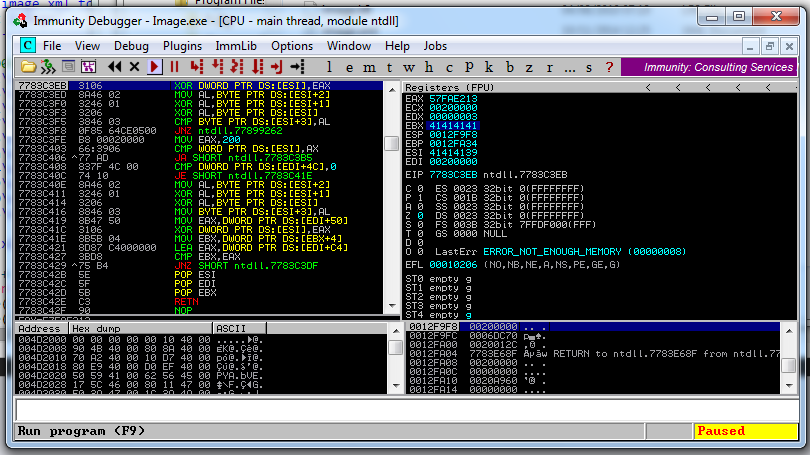Show patches with 'P' button
Viewport: 810px width, 455px height.
pos(469,67)
